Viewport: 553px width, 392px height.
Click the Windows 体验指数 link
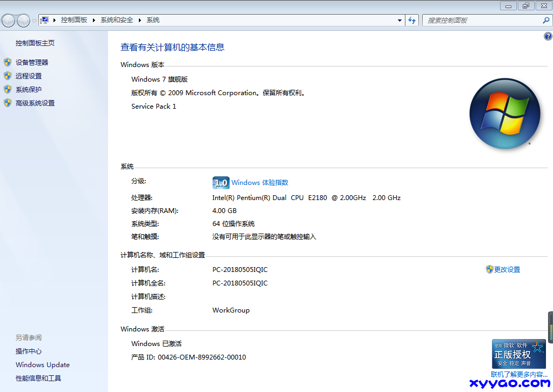click(x=259, y=183)
